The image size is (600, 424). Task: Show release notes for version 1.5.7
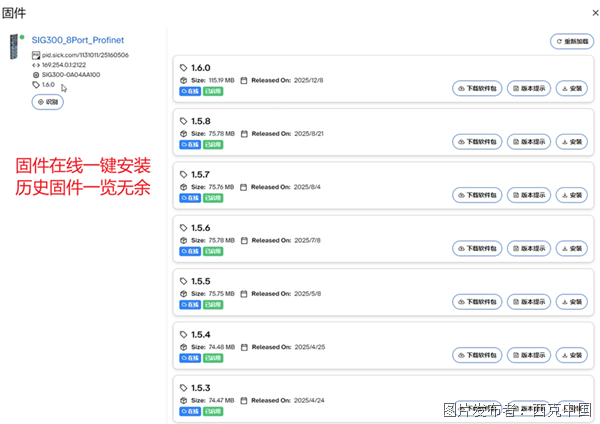(528, 195)
